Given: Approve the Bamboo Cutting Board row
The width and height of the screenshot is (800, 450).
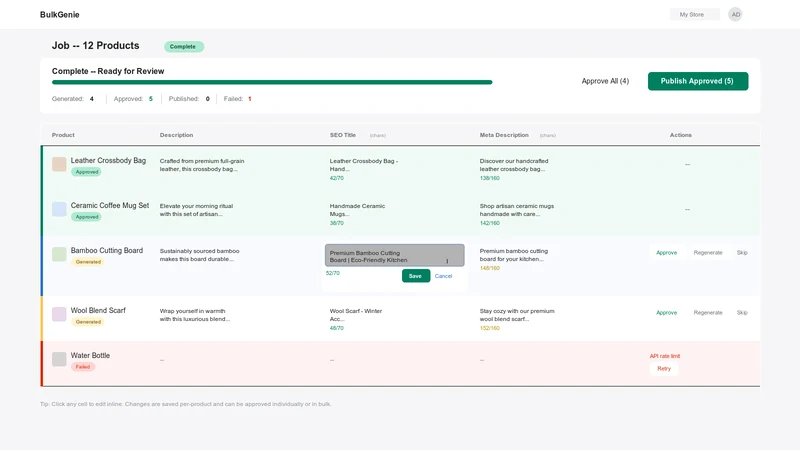Looking at the screenshot, I should (x=666, y=253).
